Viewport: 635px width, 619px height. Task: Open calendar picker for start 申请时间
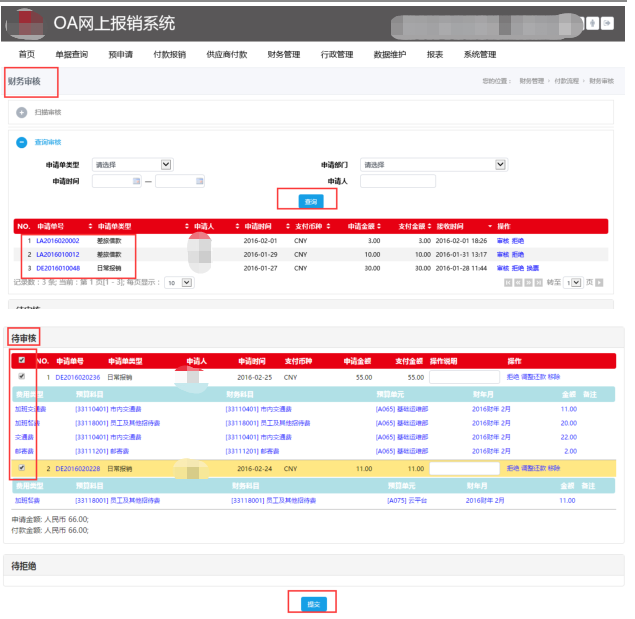click(136, 182)
